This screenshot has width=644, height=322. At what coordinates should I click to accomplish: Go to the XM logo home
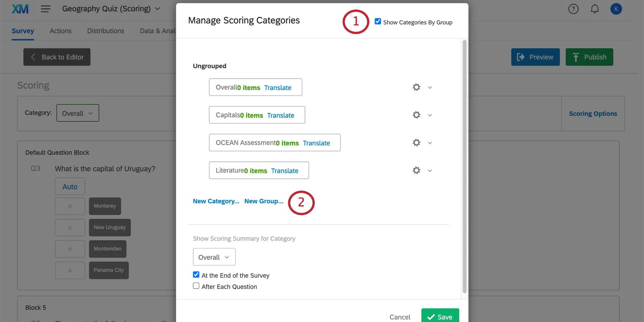[20, 9]
